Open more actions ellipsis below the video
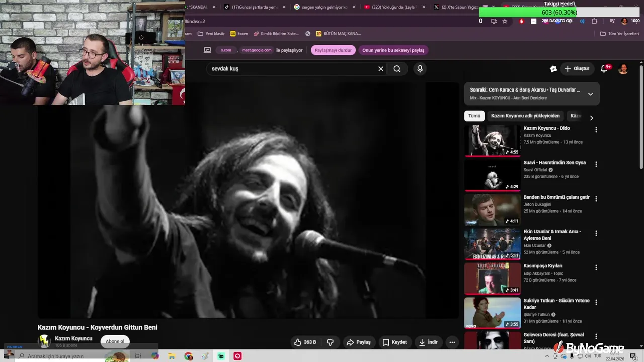644x362 pixels. pyautogui.click(x=452, y=342)
